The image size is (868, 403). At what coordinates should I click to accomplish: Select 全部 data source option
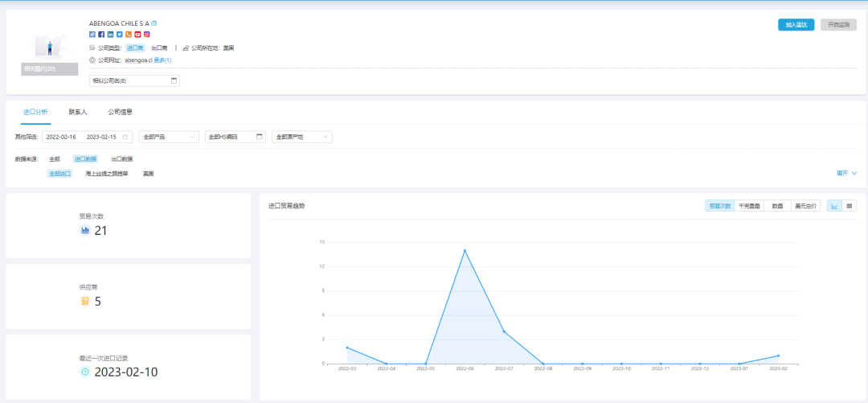[54, 159]
